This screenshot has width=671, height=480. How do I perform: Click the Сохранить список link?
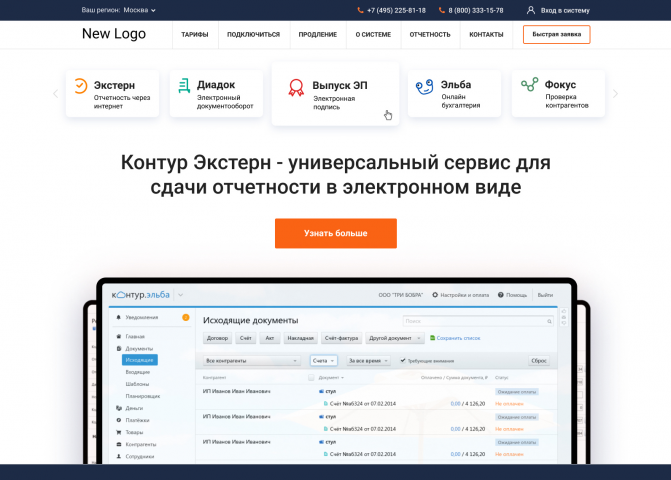(458, 338)
